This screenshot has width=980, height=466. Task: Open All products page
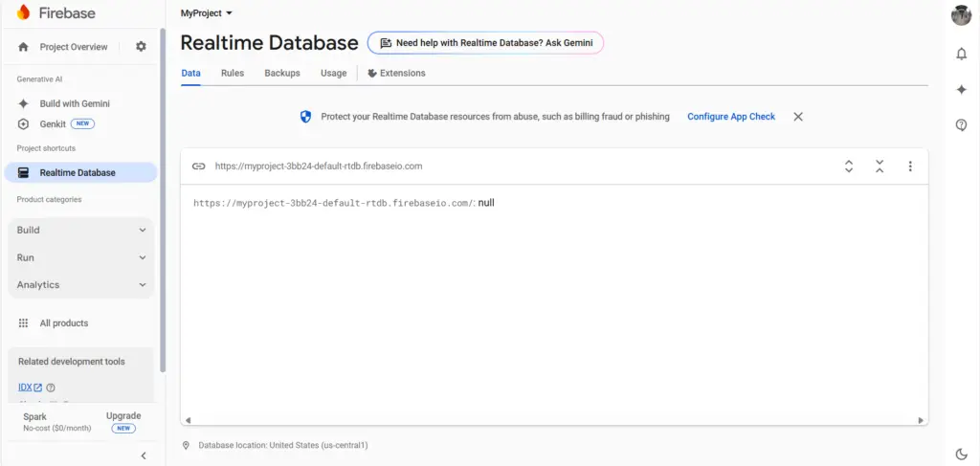pos(64,323)
